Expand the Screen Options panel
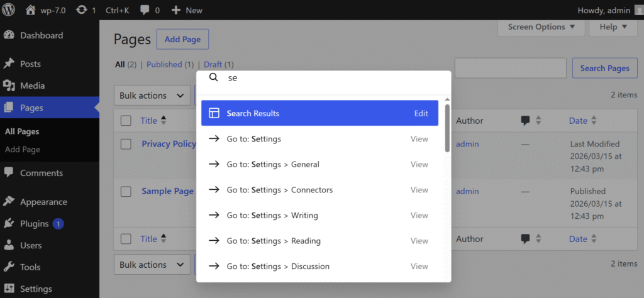 (x=541, y=27)
